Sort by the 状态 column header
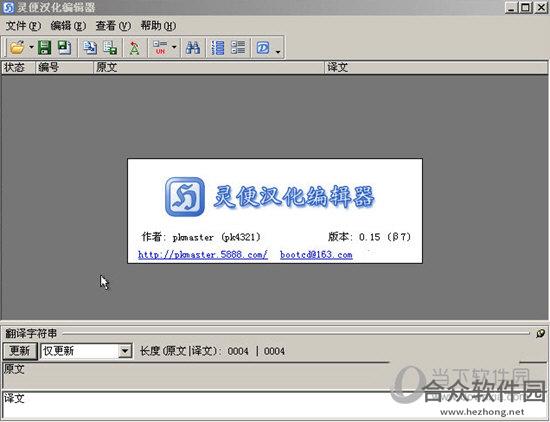Viewport: 550px width, 422px height. coord(19,67)
